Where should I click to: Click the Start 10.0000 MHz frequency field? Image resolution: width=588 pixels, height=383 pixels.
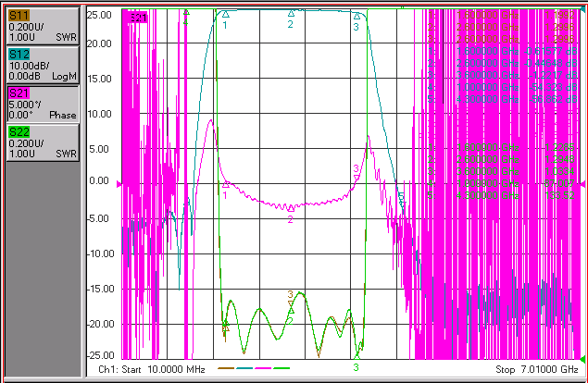click(x=152, y=369)
